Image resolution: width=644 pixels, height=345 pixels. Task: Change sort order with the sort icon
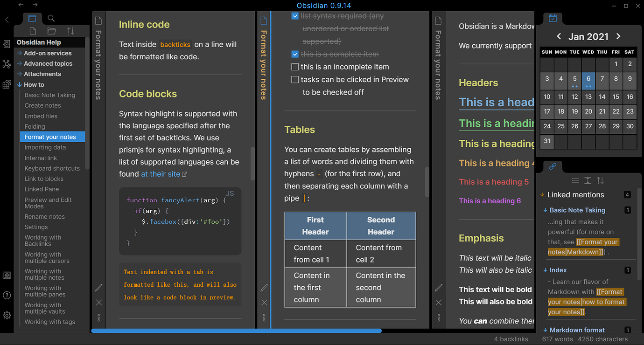pos(70,30)
